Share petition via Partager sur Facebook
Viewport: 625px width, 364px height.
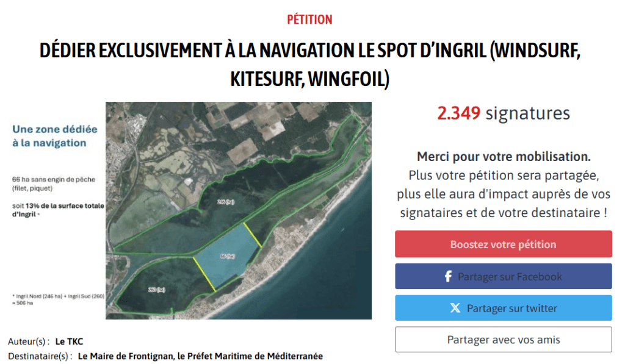504,276
